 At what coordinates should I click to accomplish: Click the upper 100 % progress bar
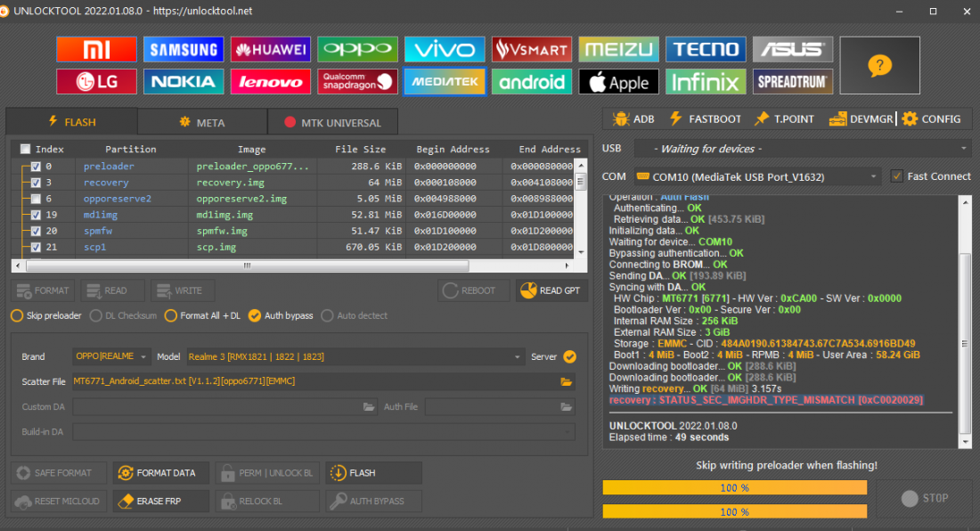point(734,487)
